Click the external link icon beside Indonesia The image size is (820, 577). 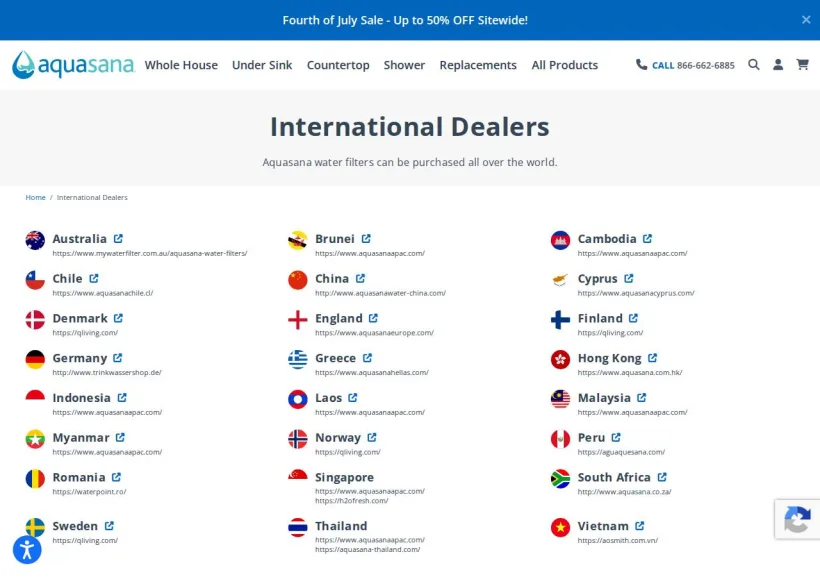[x=122, y=398]
